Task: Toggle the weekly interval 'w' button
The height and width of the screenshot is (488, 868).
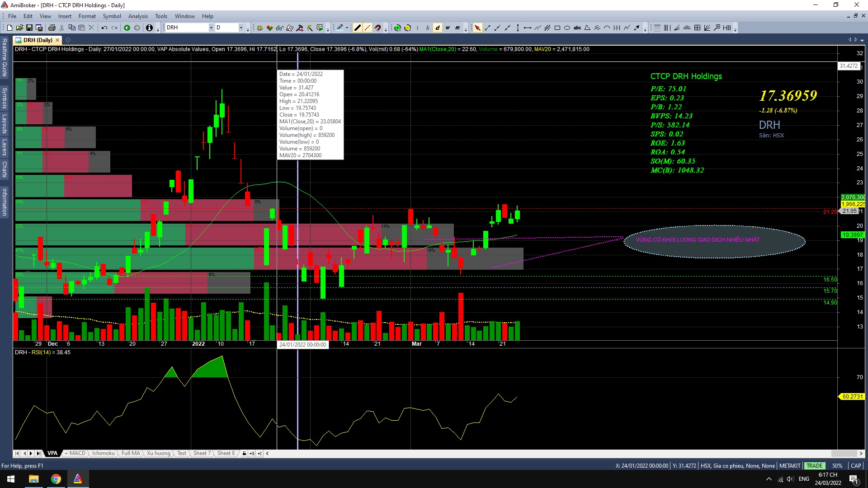Action: [x=448, y=28]
